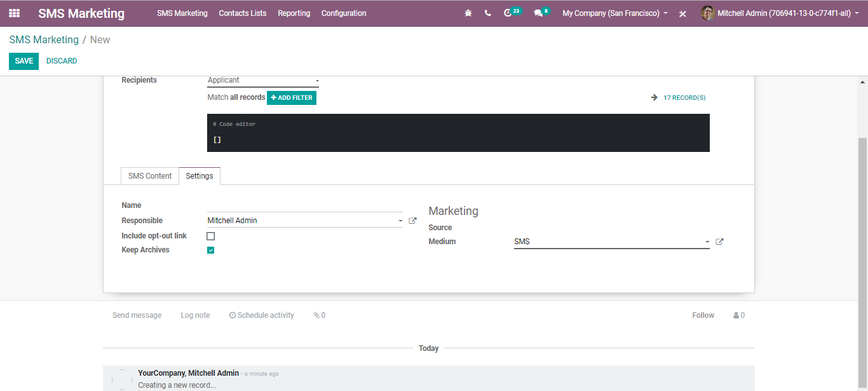Open the 17 RECORD(S) link
The height and width of the screenshot is (391, 868).
[x=684, y=98]
